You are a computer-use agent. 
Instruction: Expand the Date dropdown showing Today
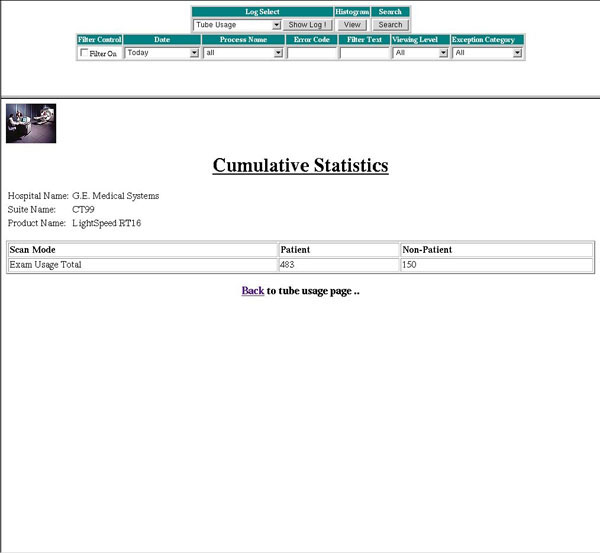162,53
